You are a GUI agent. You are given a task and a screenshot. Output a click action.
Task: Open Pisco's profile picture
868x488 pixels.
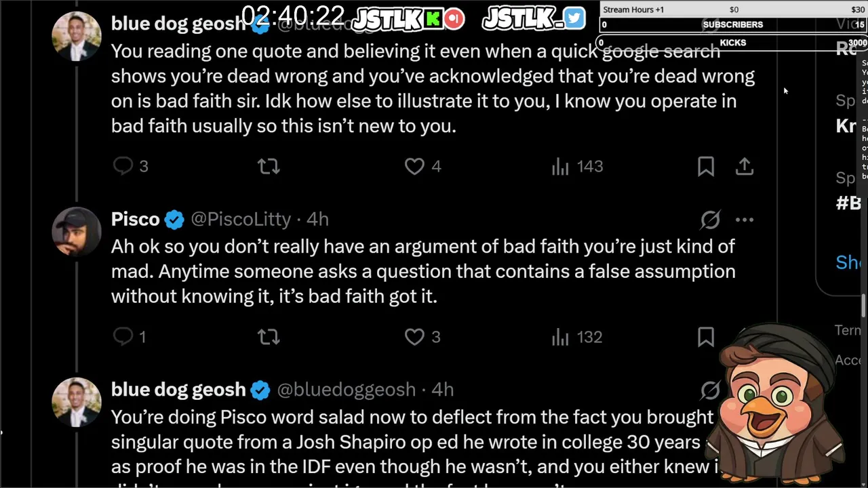(76, 231)
